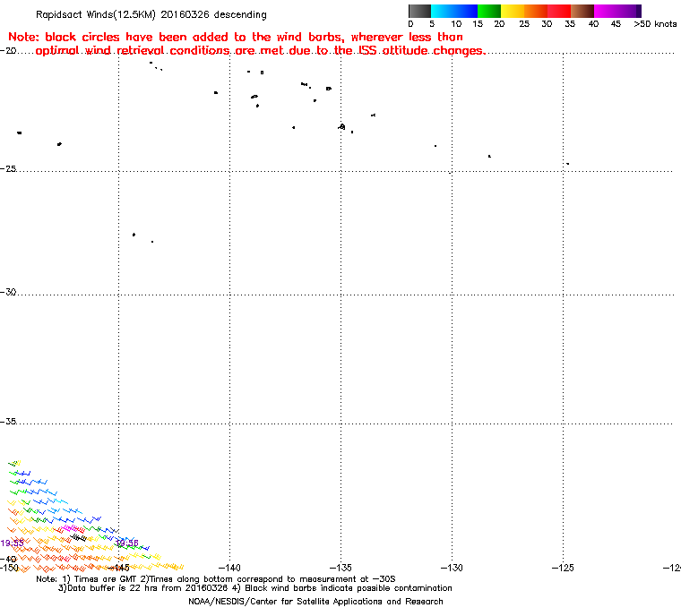Viewport: 681px width, 616px height.
Task: Click the '3)Data buffer is 22 hrs' footnote line
Action: click(255, 588)
